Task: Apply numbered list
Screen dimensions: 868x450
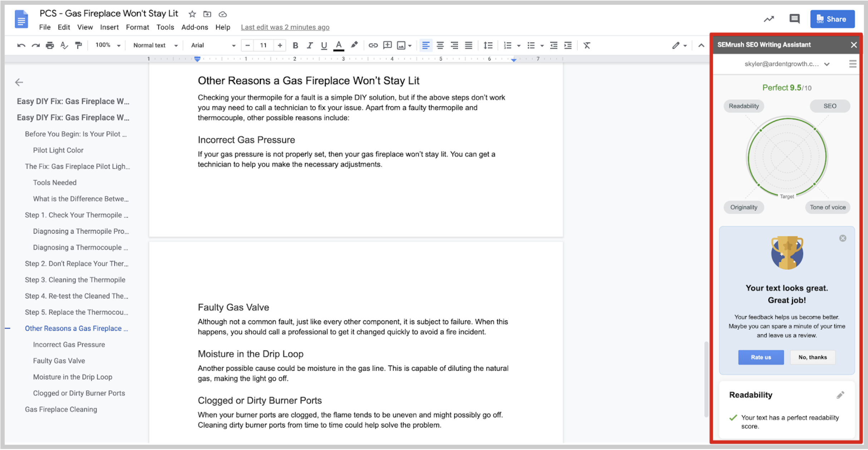Action: [x=507, y=45]
